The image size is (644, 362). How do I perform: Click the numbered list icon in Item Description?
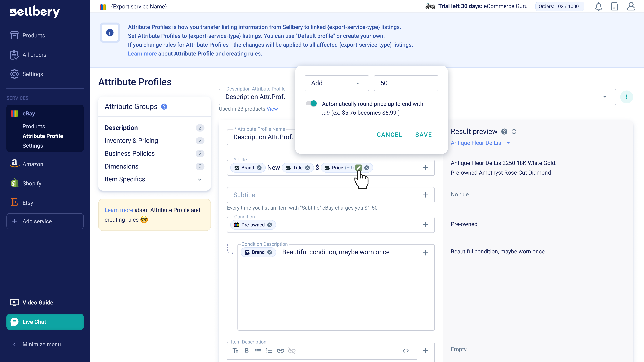pyautogui.click(x=269, y=350)
